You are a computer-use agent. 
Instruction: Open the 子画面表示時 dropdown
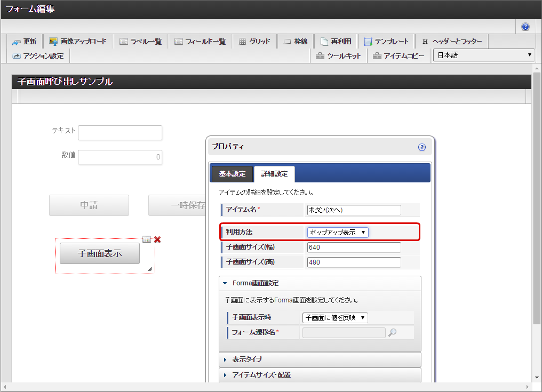click(x=335, y=318)
